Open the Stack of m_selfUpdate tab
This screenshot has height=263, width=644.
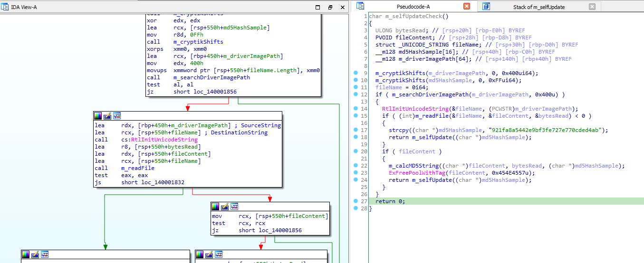(539, 7)
